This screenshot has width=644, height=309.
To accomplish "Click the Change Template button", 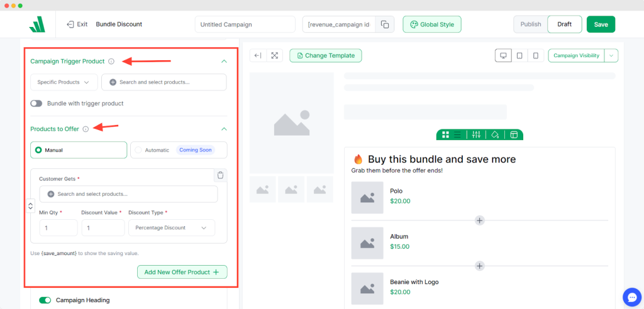I will pos(325,55).
